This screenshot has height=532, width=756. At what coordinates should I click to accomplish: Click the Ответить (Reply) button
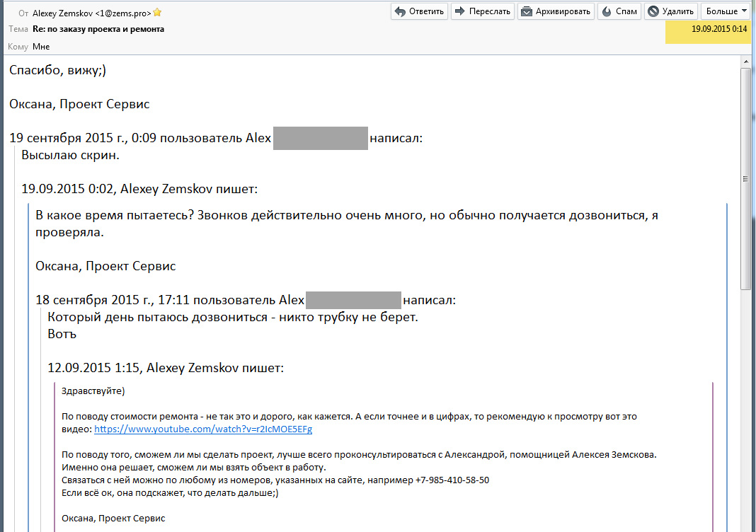[x=420, y=11]
